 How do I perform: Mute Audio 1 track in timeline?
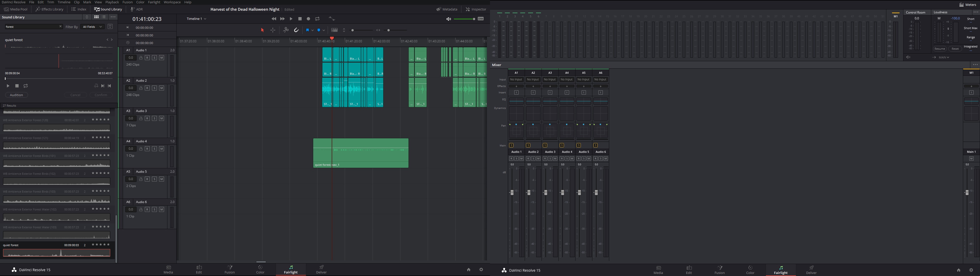pos(161,58)
